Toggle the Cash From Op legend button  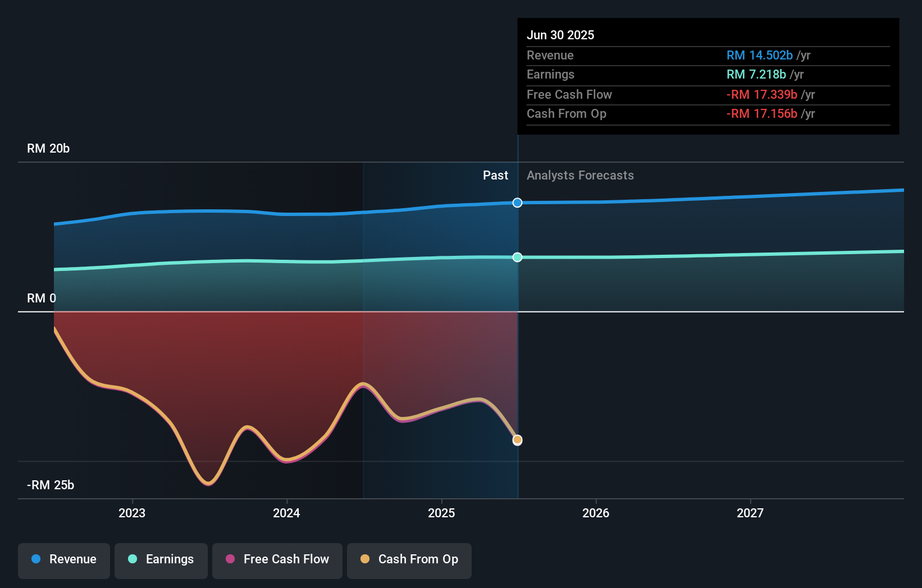[409, 561]
